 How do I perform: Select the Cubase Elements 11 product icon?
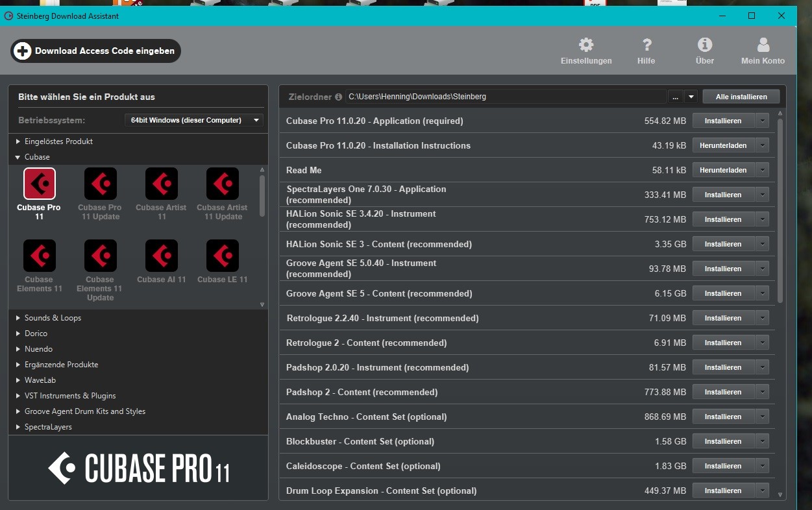39,256
